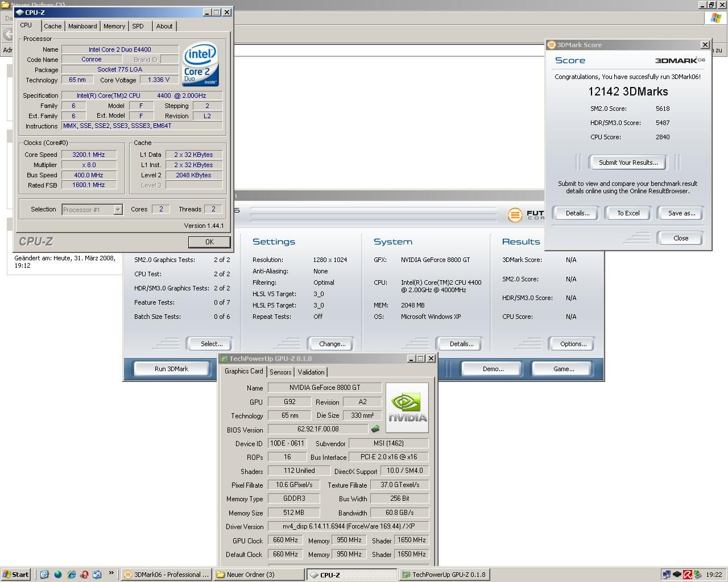
Task: Click the globe icon in quick launch
Action: click(x=58, y=575)
